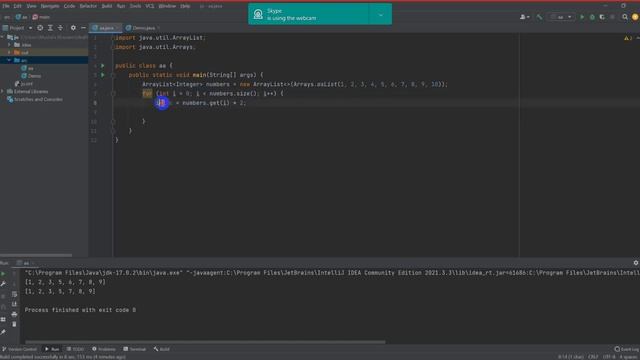Screen dimensions: 640x360
Task: Click the Debug bug icon in toolbar
Action: click(x=592, y=17)
